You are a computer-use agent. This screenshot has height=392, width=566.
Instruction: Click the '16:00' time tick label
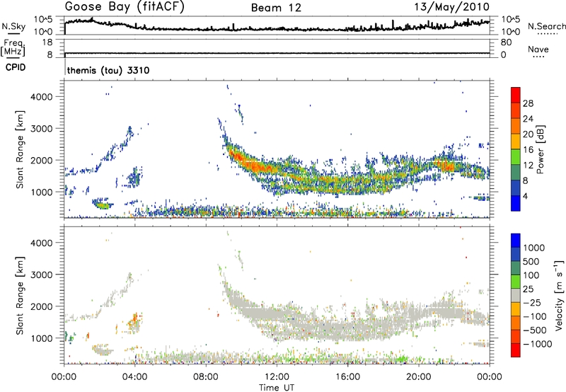[347, 377]
